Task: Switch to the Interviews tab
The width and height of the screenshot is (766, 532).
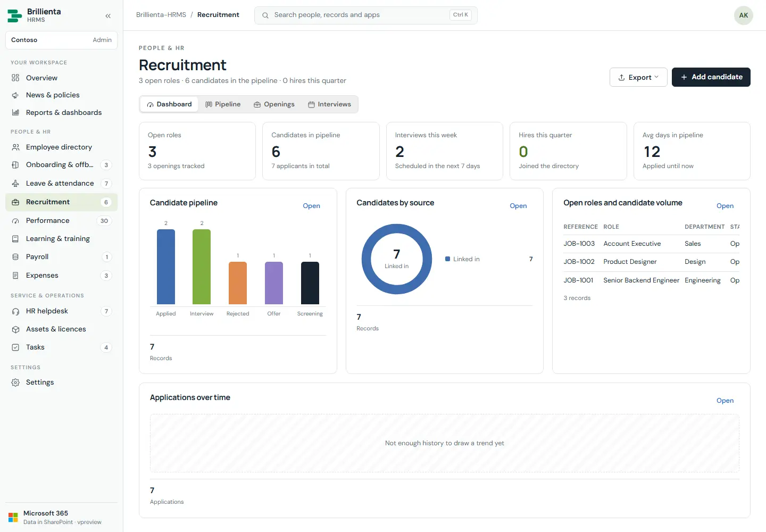Action: pos(329,104)
